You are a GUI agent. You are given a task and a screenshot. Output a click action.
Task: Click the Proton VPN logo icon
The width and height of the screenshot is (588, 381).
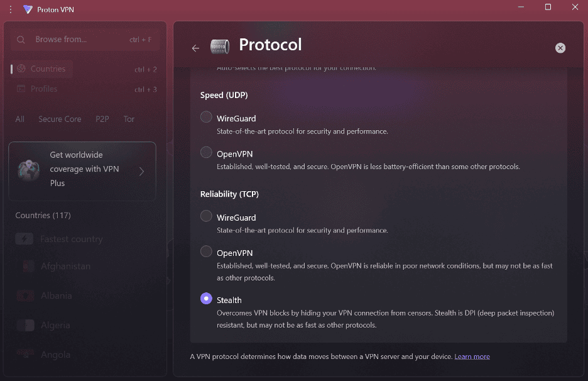(26, 9)
